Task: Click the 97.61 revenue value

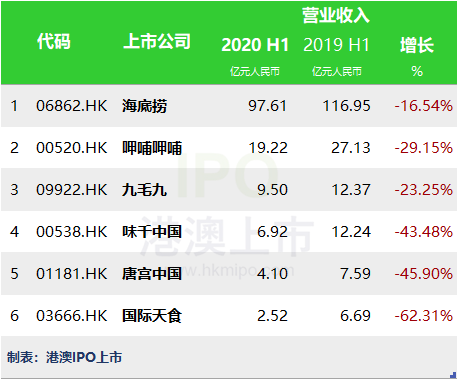Action: (x=267, y=106)
